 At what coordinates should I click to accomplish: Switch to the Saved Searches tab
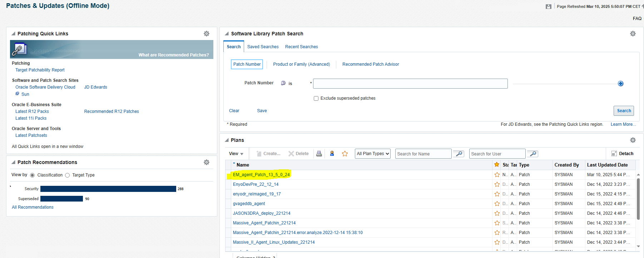pos(263,47)
